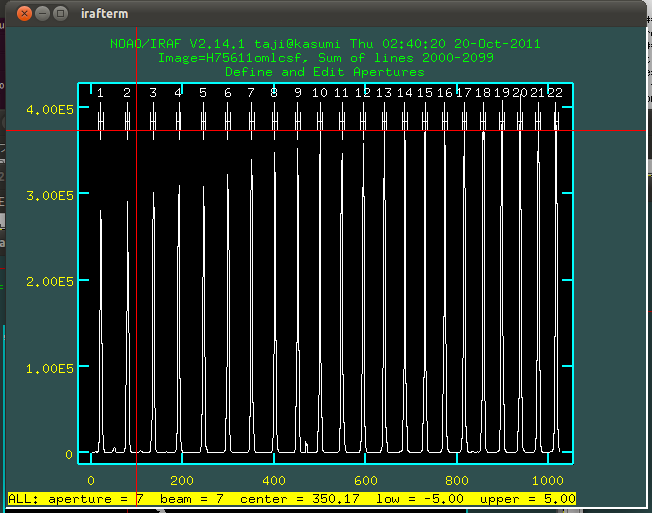Click the 400 x-axis tick label
This screenshot has width=654, height=515.
click(x=274, y=479)
